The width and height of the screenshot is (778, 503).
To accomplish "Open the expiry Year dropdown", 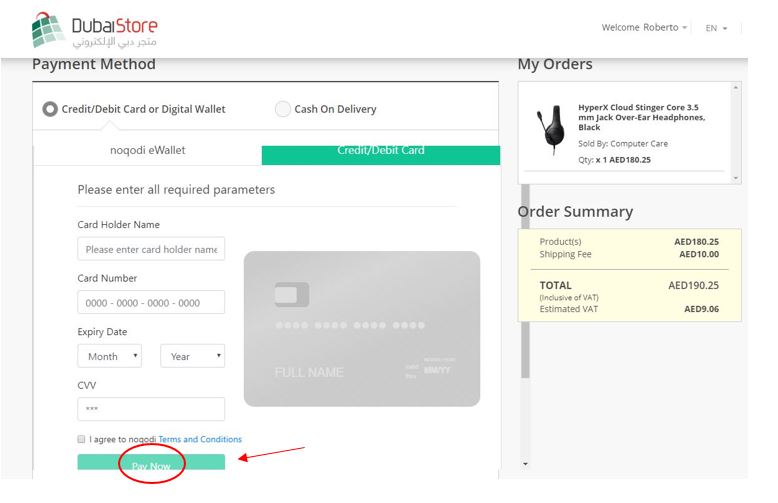I will click(193, 356).
